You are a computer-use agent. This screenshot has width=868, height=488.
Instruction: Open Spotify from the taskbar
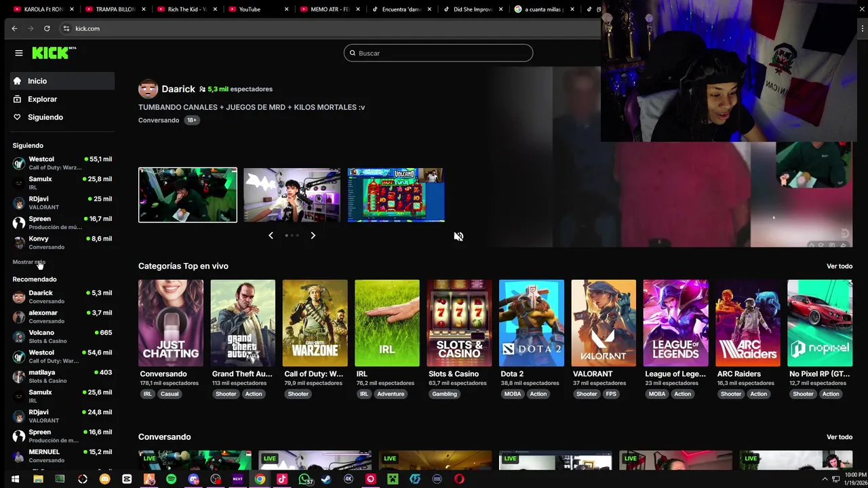[171, 479]
